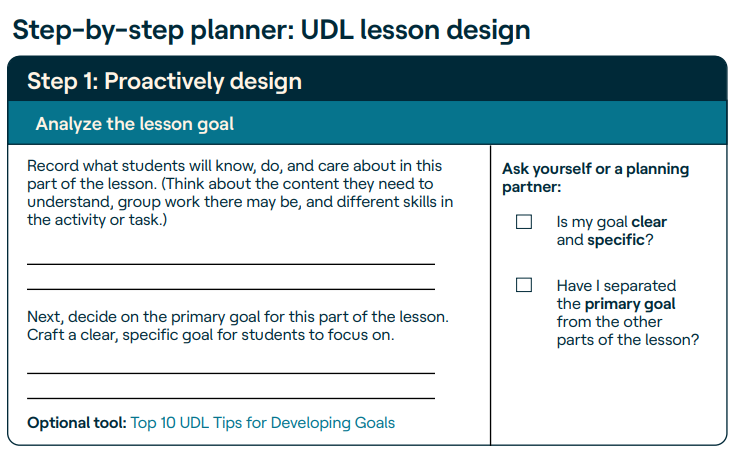Click the 'parts of the lesson?' text
Viewport: 744px width, 451px height.
coord(628,340)
